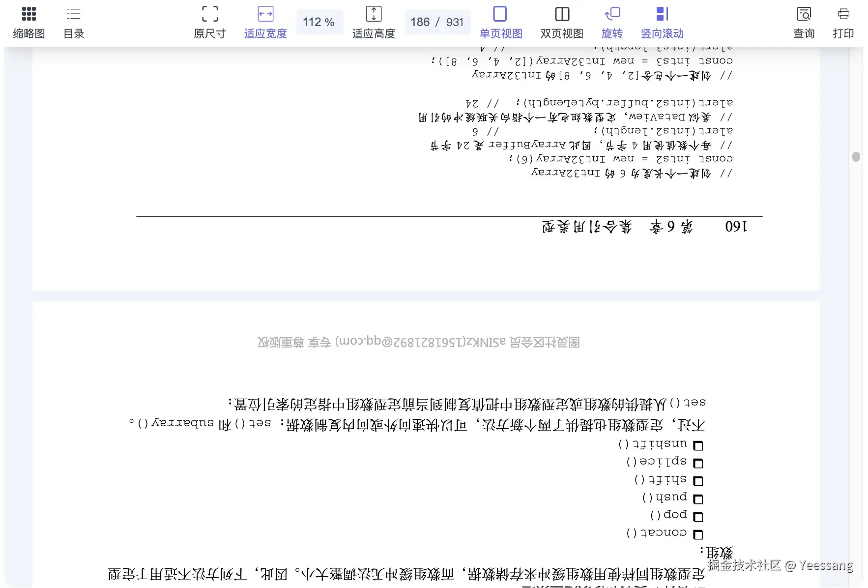Image resolution: width=868 pixels, height=588 pixels.
Task: Check the splice() checkbox option
Action: [x=698, y=462]
